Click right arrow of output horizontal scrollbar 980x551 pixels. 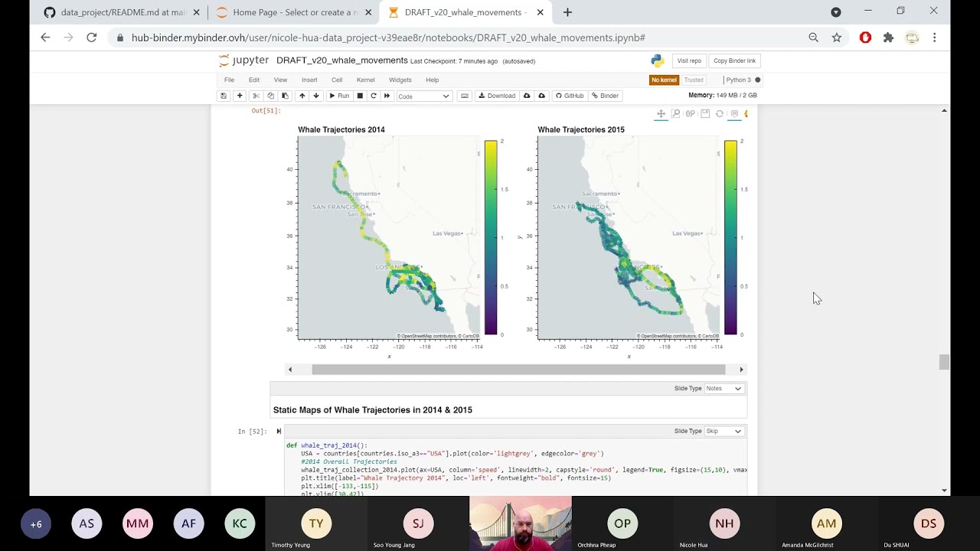(x=741, y=370)
